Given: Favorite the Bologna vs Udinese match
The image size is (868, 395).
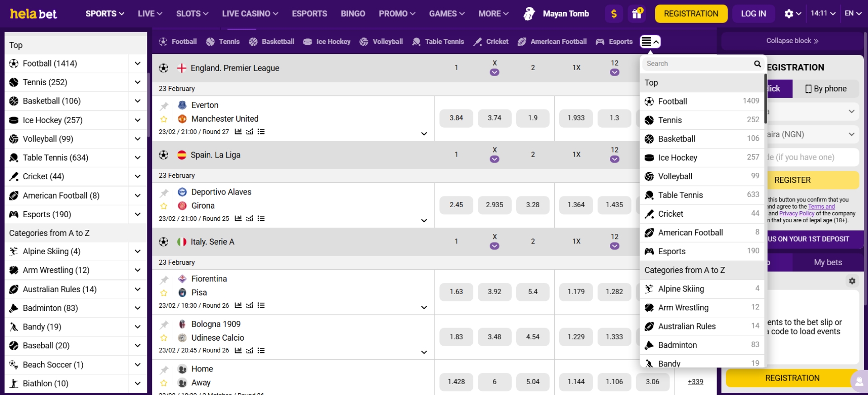Looking at the screenshot, I should 164,338.
